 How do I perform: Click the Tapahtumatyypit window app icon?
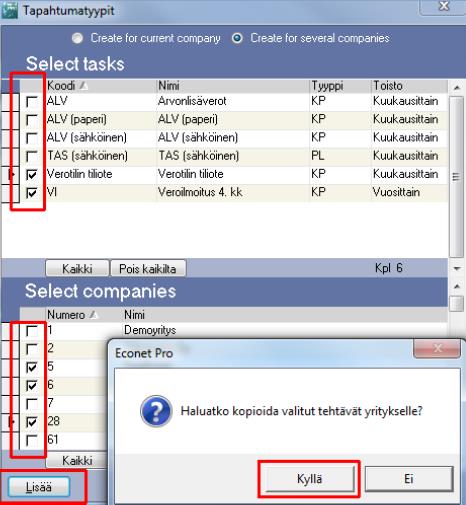tap(9, 10)
